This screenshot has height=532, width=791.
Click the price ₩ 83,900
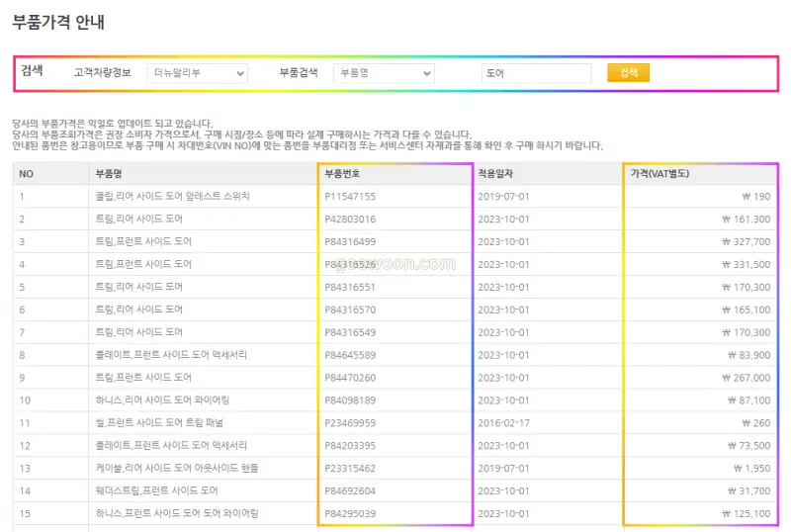pos(749,355)
